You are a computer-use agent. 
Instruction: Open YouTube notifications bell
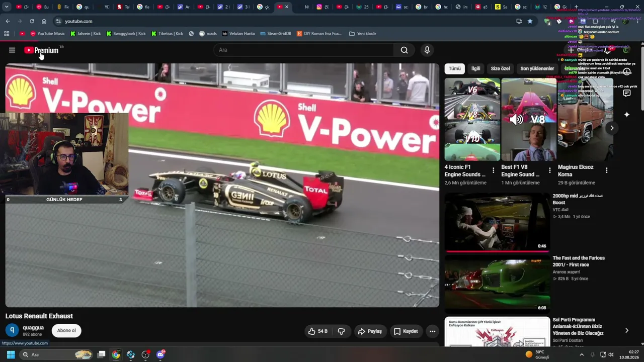608,50
